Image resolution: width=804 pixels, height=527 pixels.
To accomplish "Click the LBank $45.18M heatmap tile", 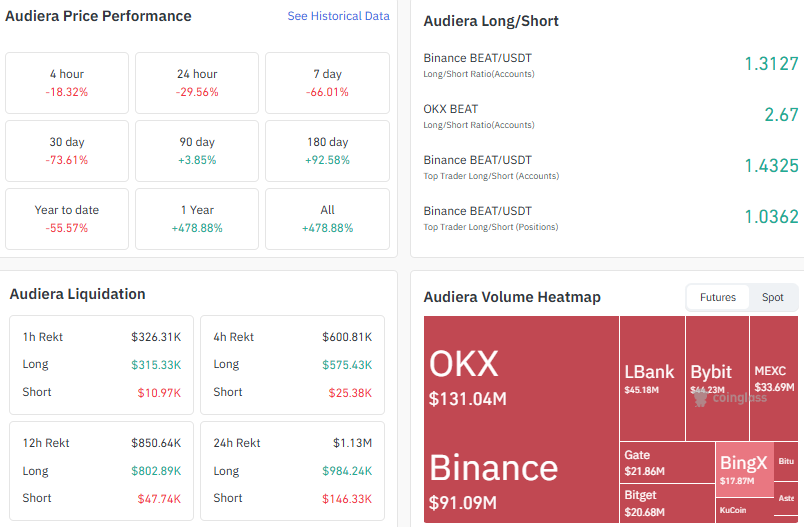I will pyautogui.click(x=652, y=378).
